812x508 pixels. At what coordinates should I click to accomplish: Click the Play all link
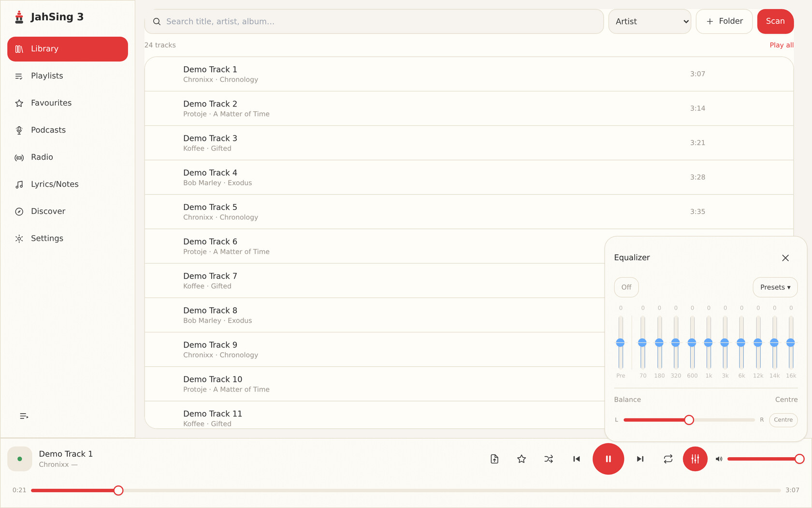[x=782, y=45]
